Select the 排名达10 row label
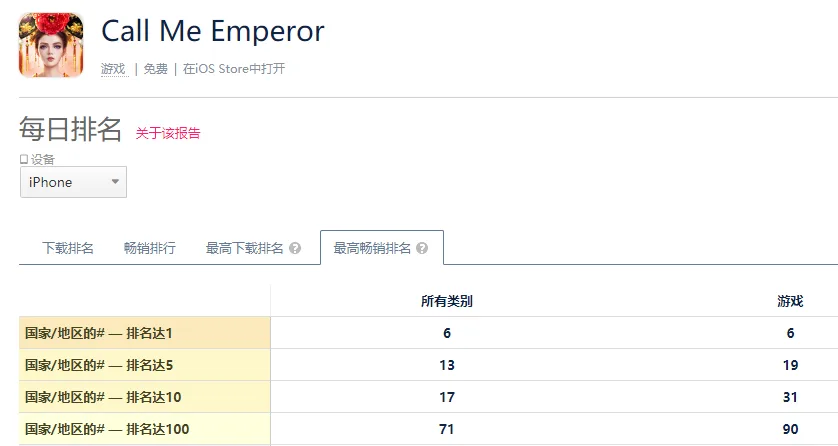 [103, 397]
